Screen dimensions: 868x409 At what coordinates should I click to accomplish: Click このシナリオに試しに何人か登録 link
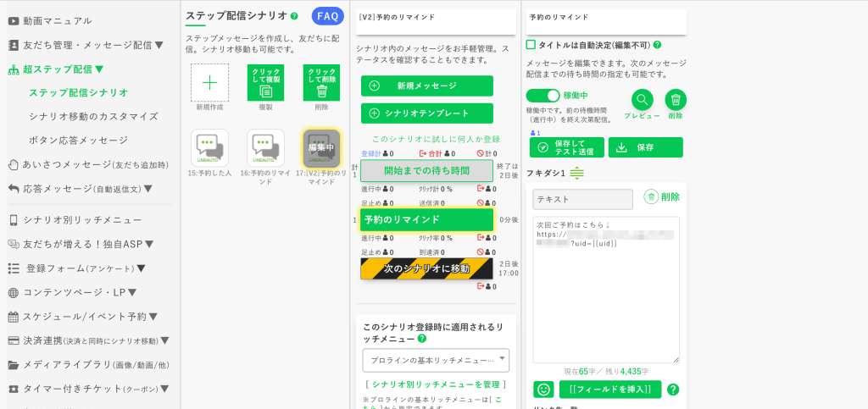pyautogui.click(x=437, y=139)
